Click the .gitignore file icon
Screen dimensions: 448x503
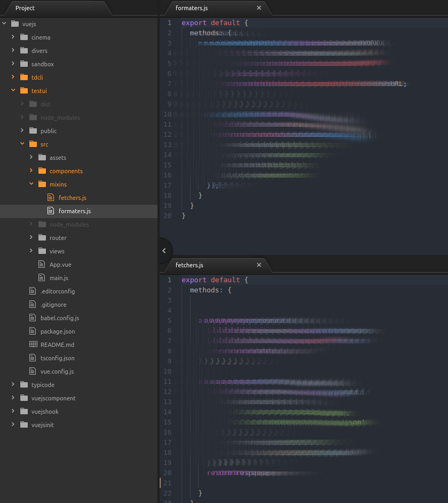pos(33,305)
